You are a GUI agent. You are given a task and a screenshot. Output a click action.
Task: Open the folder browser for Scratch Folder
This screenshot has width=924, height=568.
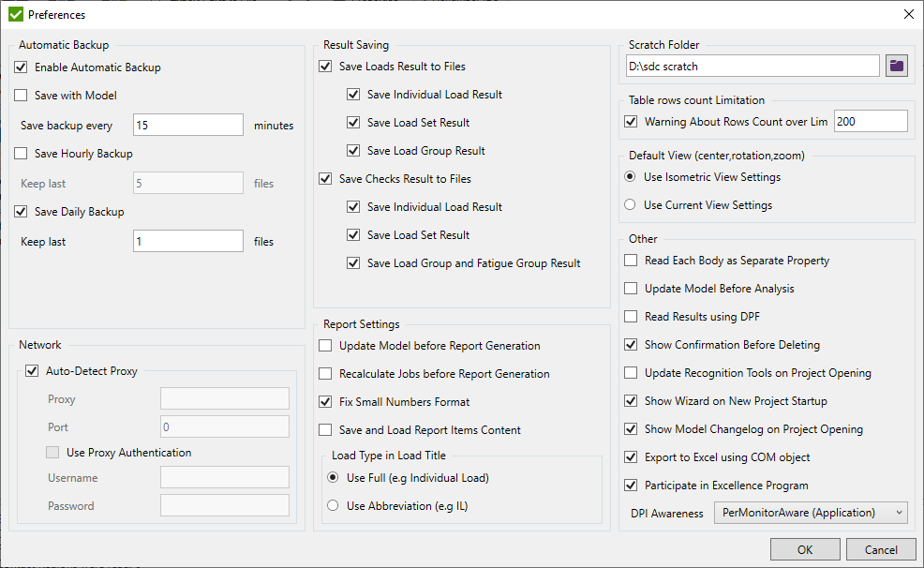coord(896,66)
